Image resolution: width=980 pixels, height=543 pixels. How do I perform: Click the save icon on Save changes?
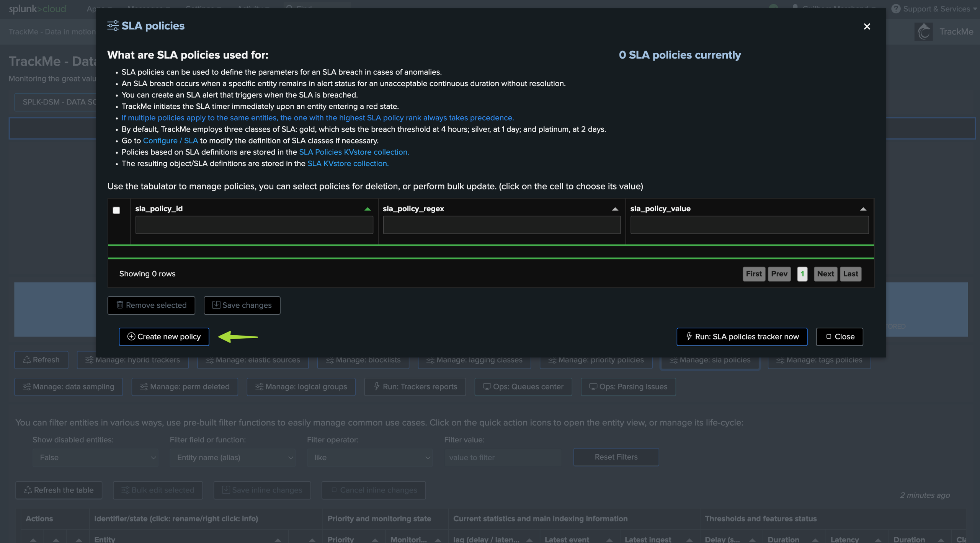click(216, 305)
